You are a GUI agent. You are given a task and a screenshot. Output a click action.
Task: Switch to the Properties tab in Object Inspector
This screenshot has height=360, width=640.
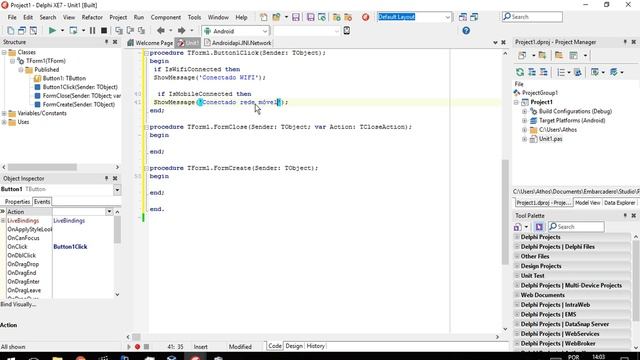tap(17, 202)
